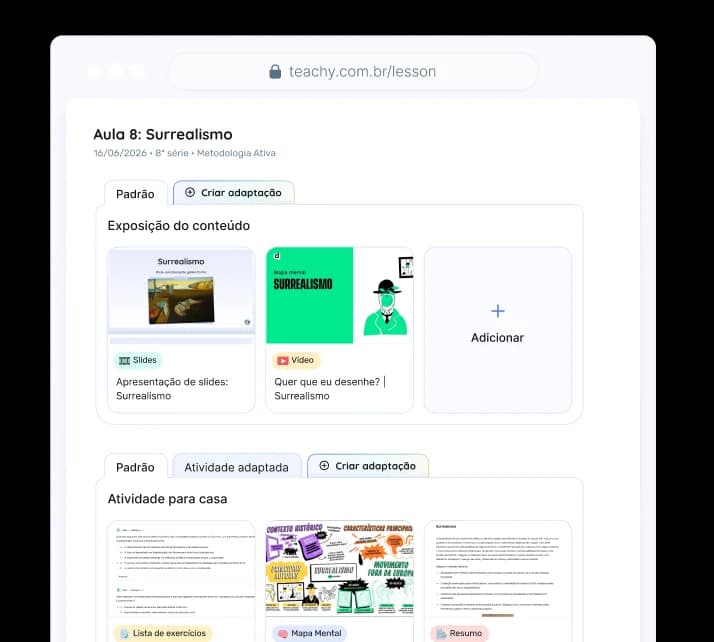Click the 'Slides' badge label text

click(145, 360)
